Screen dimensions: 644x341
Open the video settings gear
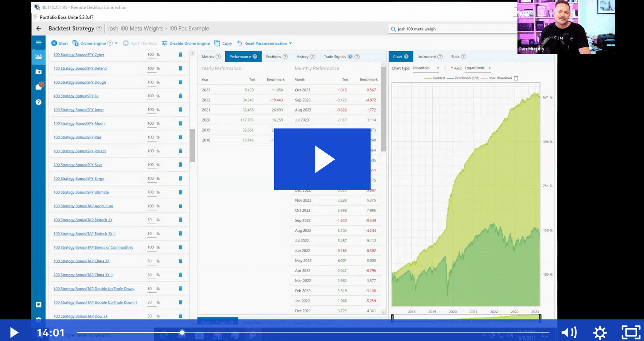point(600,333)
